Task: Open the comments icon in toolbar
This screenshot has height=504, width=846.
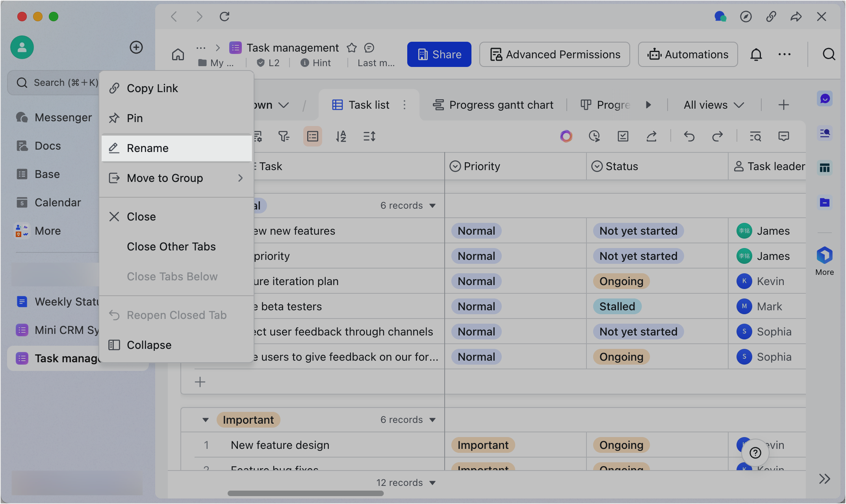Action: (x=784, y=137)
